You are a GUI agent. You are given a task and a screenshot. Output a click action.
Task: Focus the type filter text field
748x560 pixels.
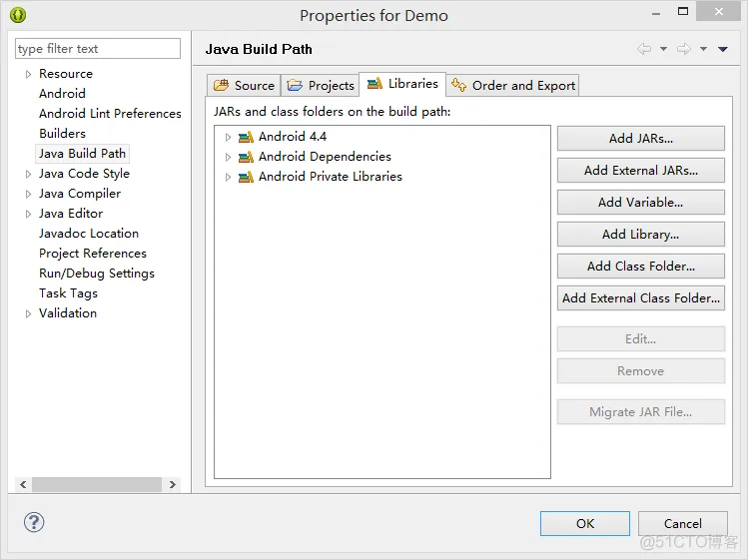(98, 49)
